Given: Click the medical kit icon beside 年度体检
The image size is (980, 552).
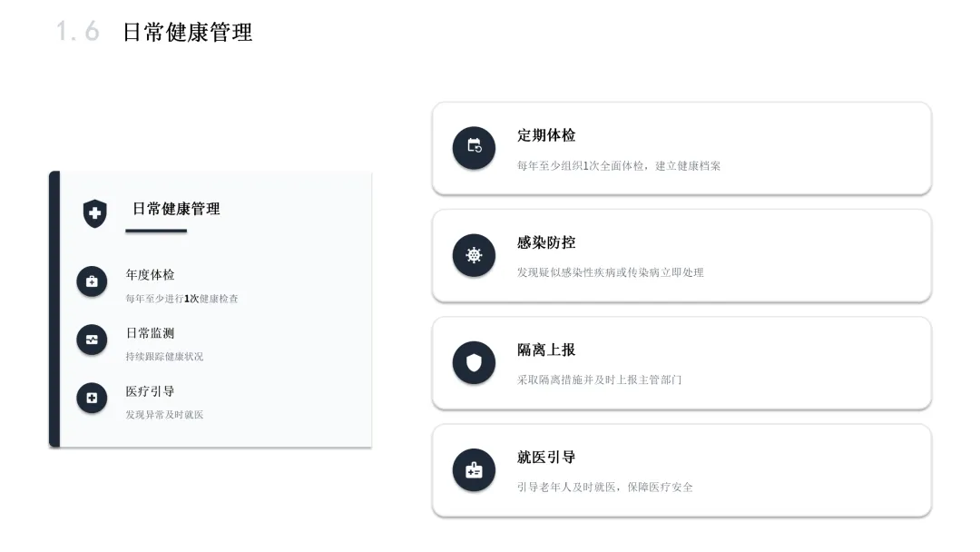Looking at the screenshot, I should [92, 281].
